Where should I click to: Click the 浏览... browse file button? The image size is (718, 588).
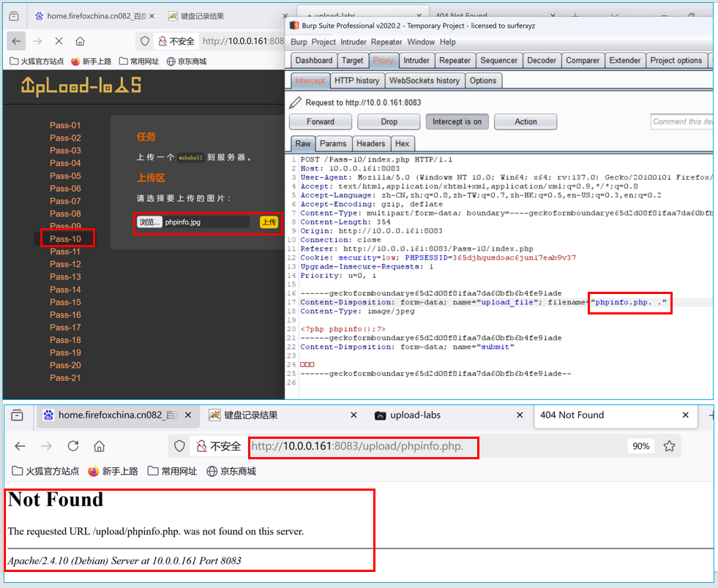coord(149,222)
